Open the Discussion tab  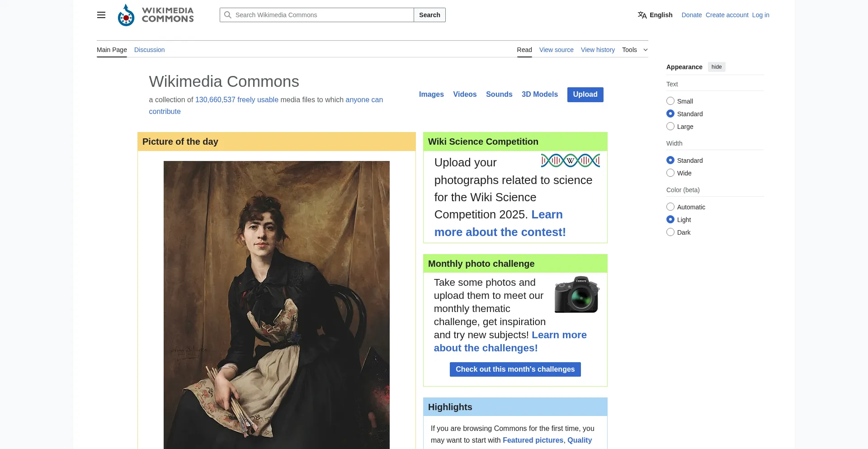[149, 50]
